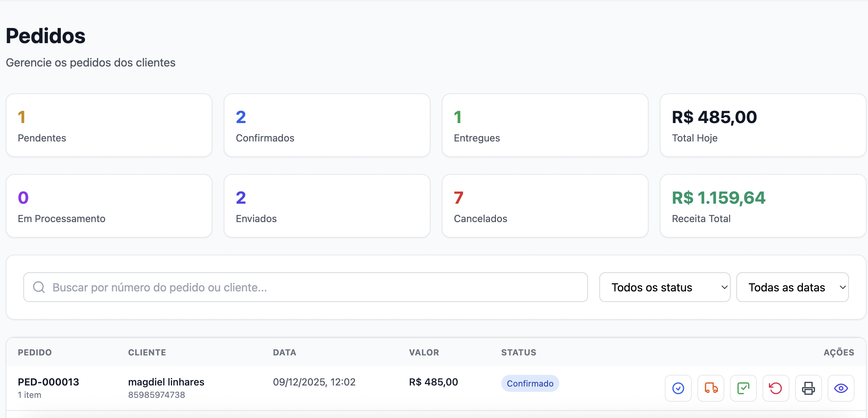Screen dimensions: 868x418
Task: Click the Pedidos page heading
Action: (x=46, y=36)
